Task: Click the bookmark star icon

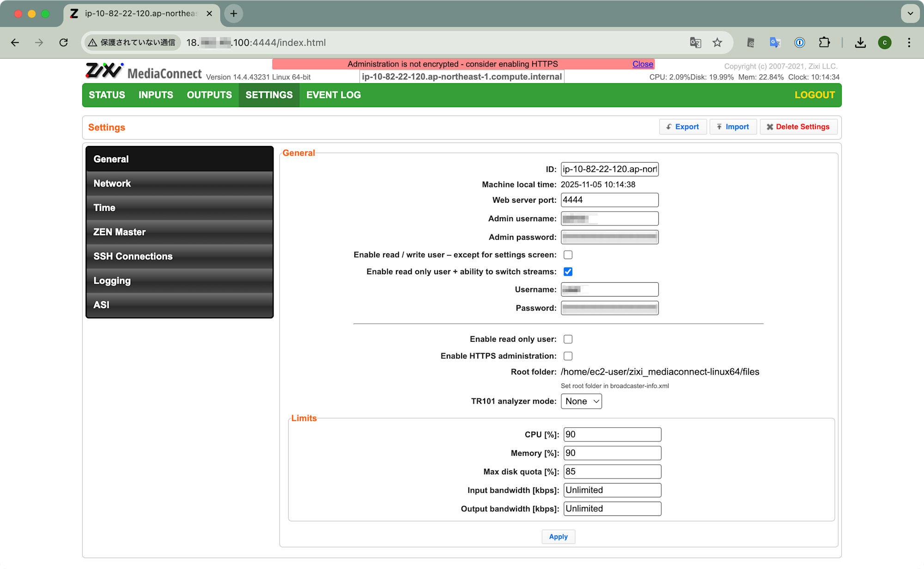Action: 717,42
